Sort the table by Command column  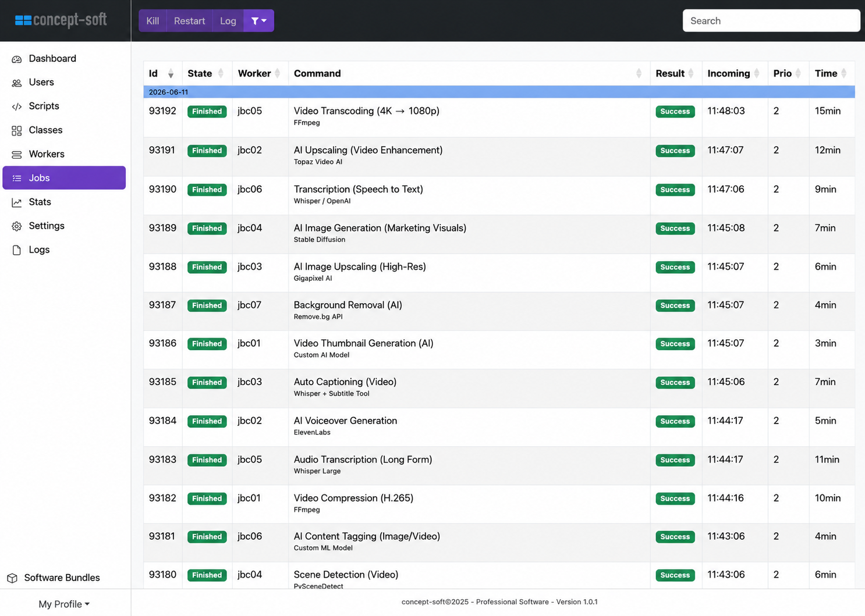click(469, 73)
